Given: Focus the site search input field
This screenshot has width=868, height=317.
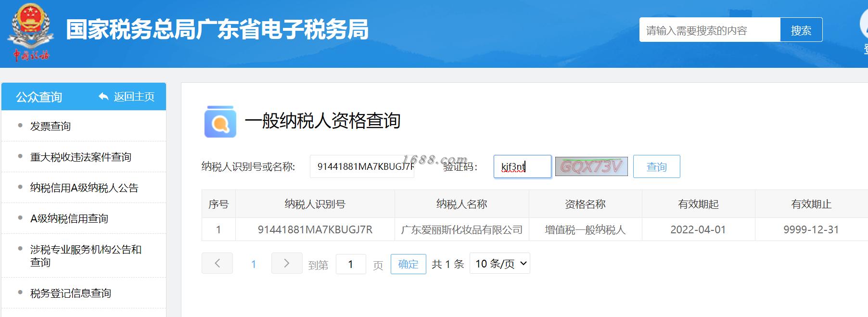Looking at the screenshot, I should [x=710, y=30].
